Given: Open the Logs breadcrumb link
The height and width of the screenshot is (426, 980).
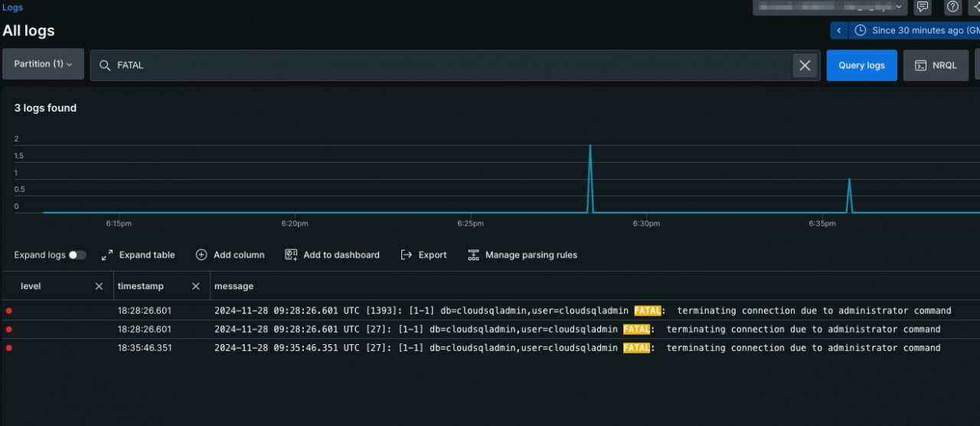Looking at the screenshot, I should pyautogui.click(x=12, y=7).
